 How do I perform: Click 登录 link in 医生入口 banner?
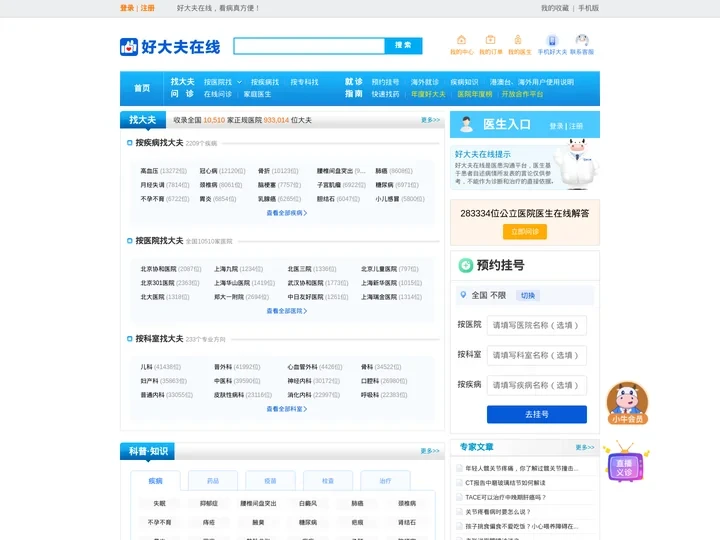[x=556, y=126]
